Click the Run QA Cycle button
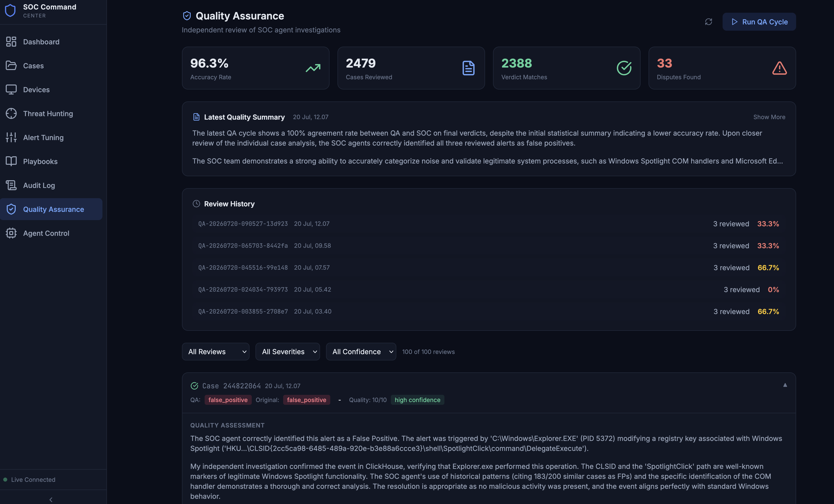Image resolution: width=834 pixels, height=504 pixels. (x=759, y=22)
